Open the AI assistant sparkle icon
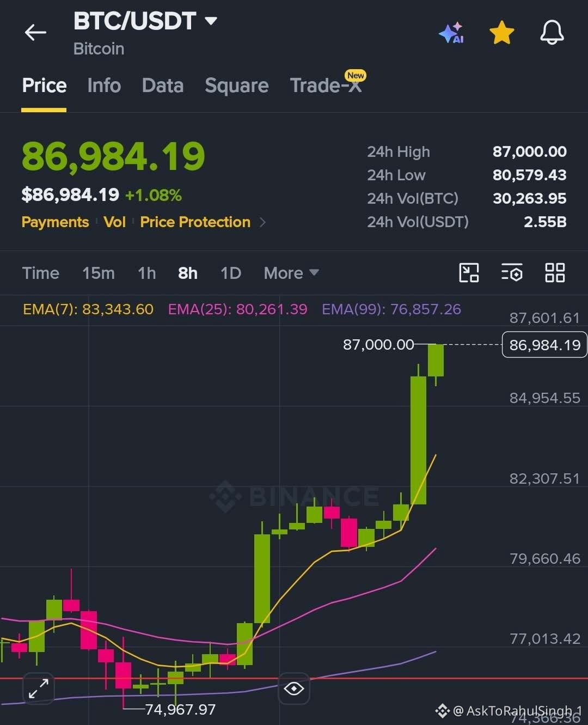This screenshot has width=588, height=725. 451,33
